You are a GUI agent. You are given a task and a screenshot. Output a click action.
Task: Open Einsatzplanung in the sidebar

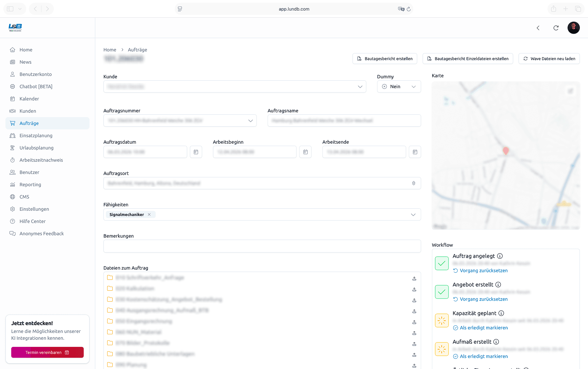(36, 135)
